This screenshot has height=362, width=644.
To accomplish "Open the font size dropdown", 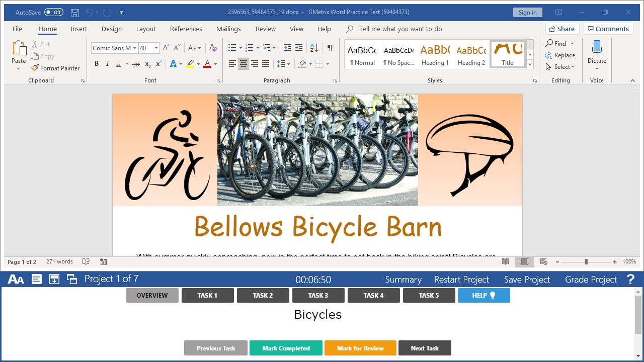I will coord(156,48).
